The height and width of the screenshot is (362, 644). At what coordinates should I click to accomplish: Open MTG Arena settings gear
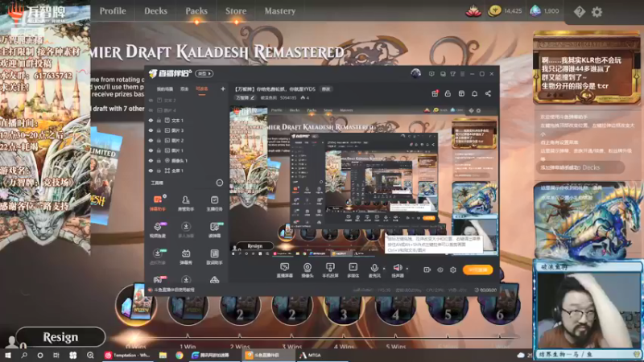pyautogui.click(x=597, y=12)
